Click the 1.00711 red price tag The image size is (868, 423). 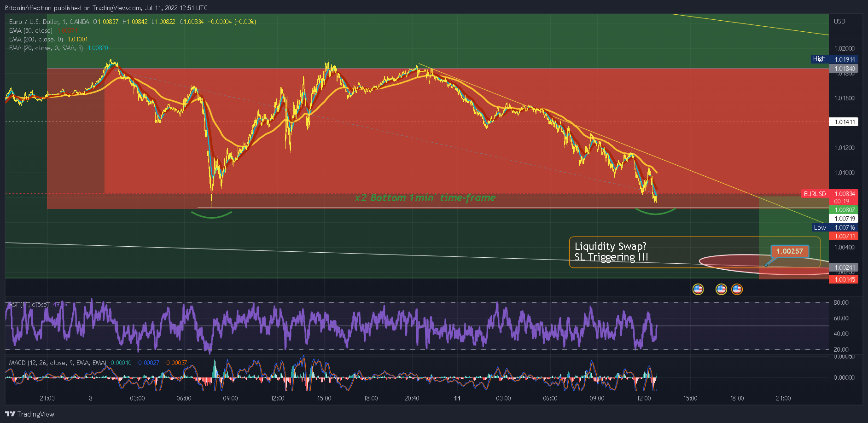(843, 236)
